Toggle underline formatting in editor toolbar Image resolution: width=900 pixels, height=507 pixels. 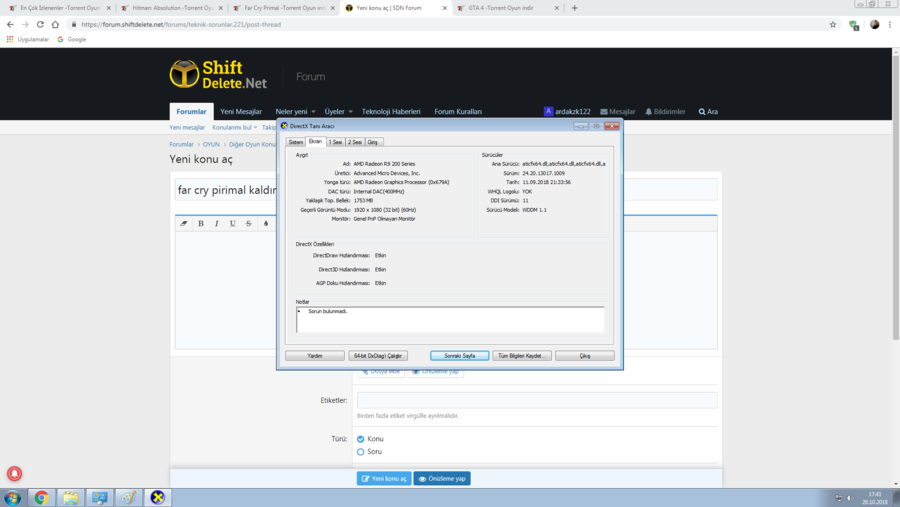coord(232,223)
